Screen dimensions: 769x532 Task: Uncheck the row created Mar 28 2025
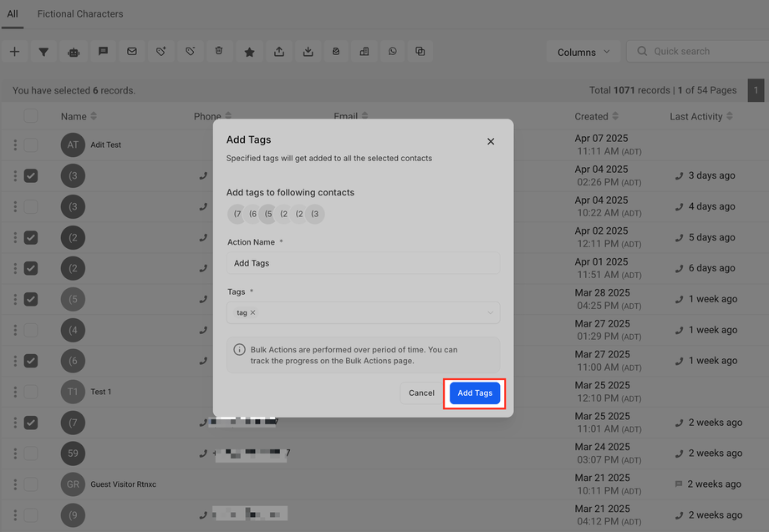click(x=31, y=299)
